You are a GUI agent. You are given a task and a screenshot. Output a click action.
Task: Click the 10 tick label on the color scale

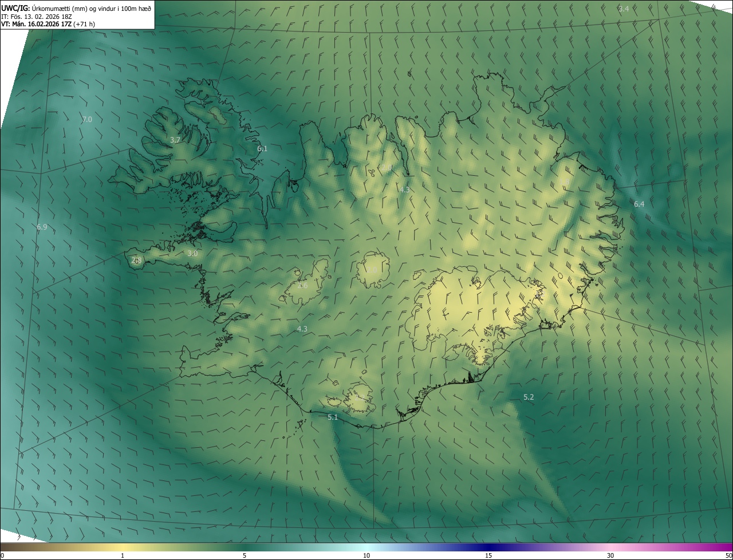pos(366,555)
